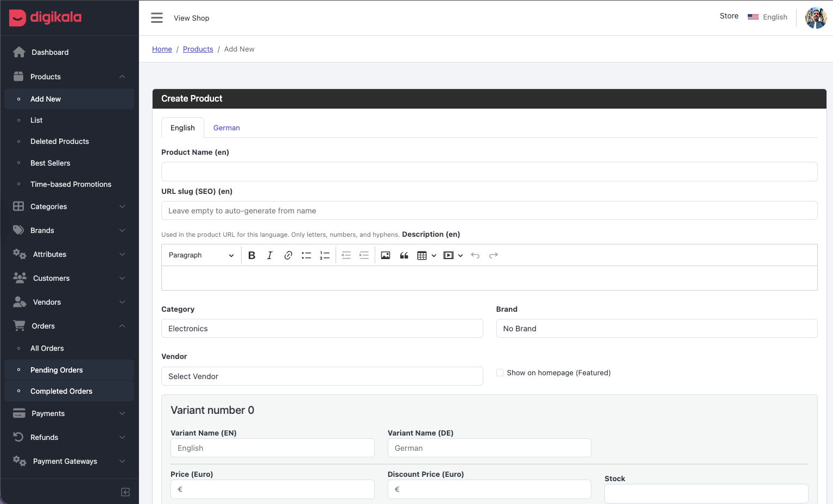Click the hamburger menu next to View Shop
833x504 pixels.
(x=157, y=17)
